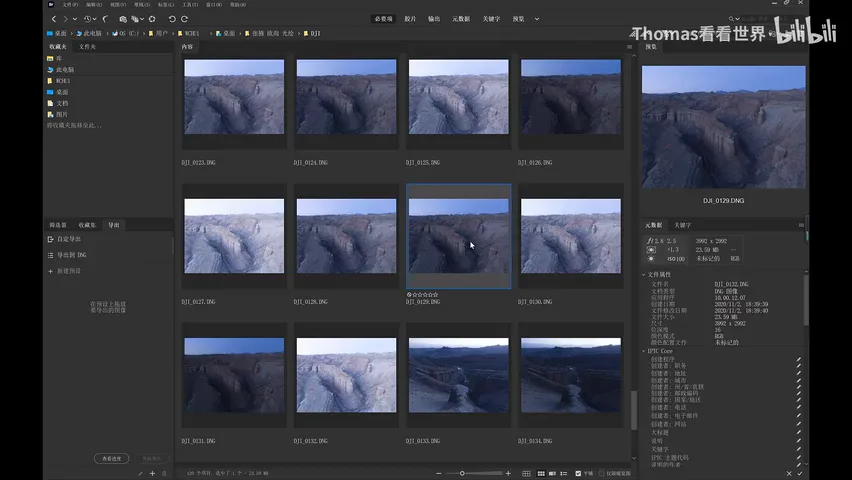The image size is (852, 480).
Task: Switch to the 筛选器 tab
Action: click(58, 225)
